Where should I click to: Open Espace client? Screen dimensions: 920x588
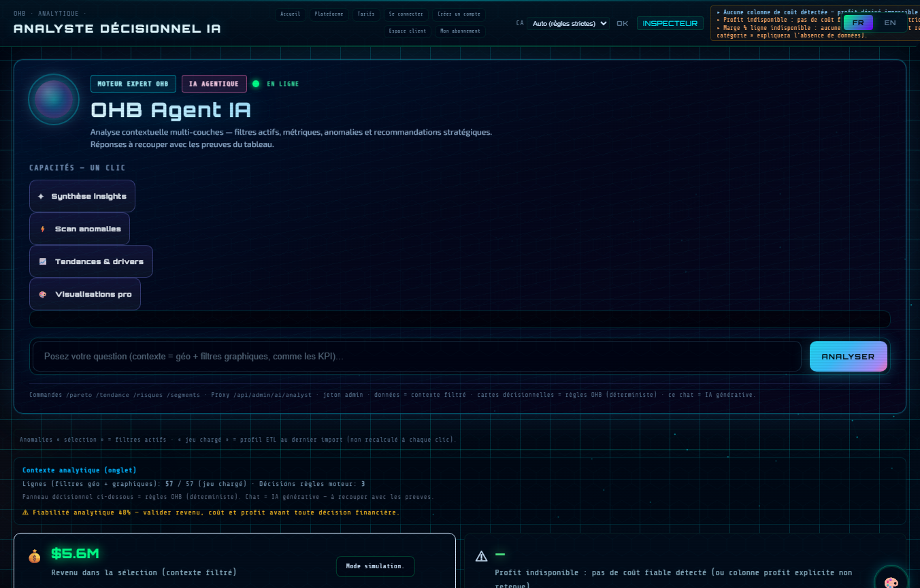408,31
